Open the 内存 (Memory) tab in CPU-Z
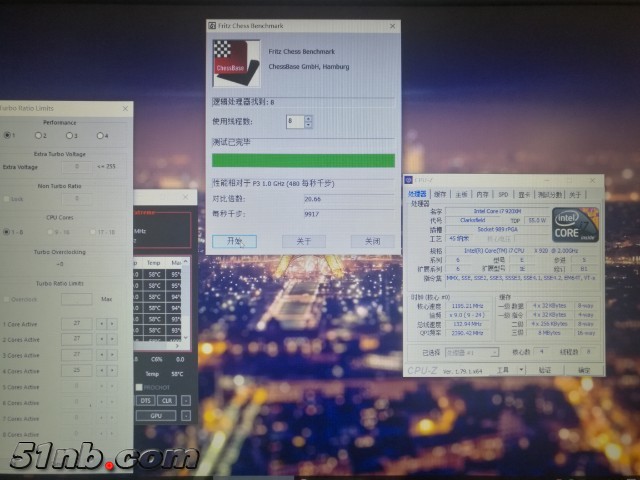640x480 pixels. (483, 194)
